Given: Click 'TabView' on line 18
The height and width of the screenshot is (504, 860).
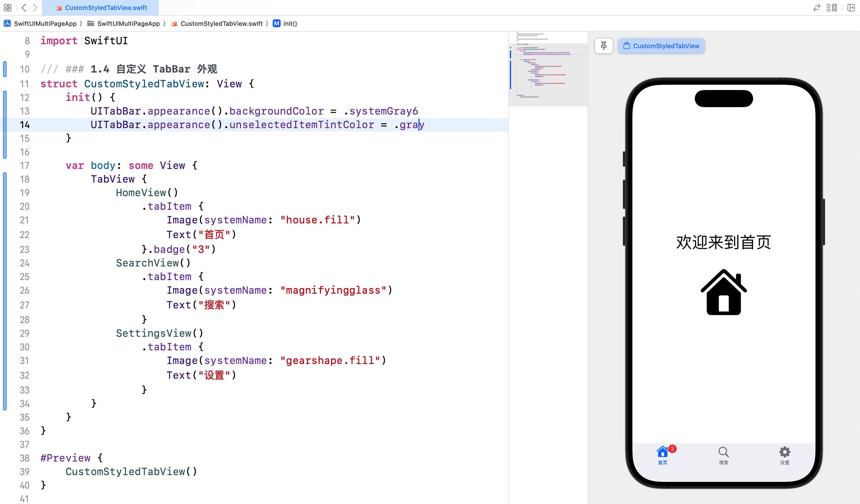Looking at the screenshot, I should (x=113, y=179).
